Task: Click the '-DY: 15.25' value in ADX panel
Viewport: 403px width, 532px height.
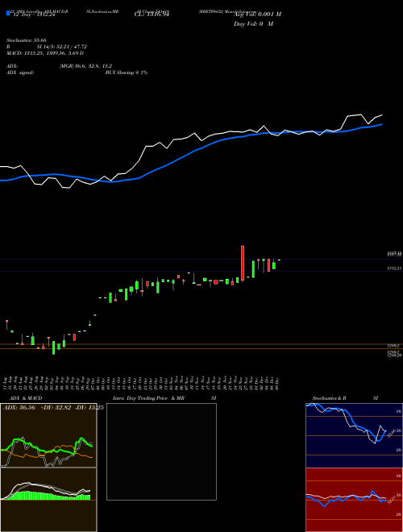Action: (x=89, y=408)
